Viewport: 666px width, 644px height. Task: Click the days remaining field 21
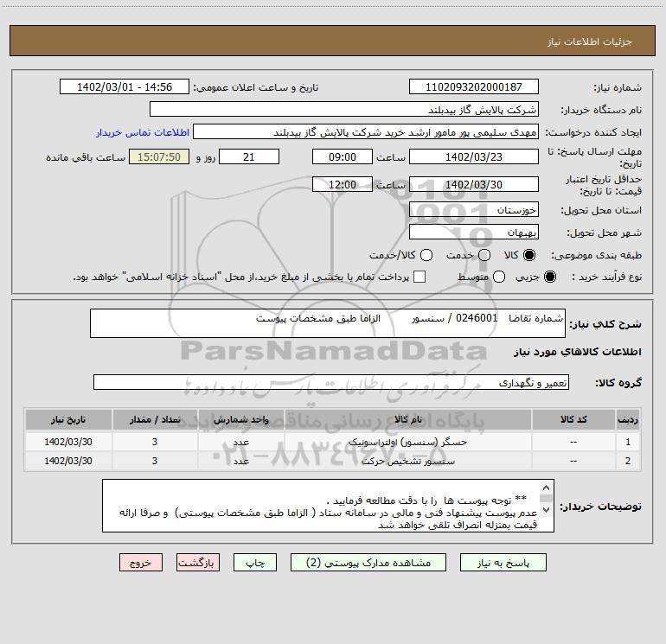point(249,156)
